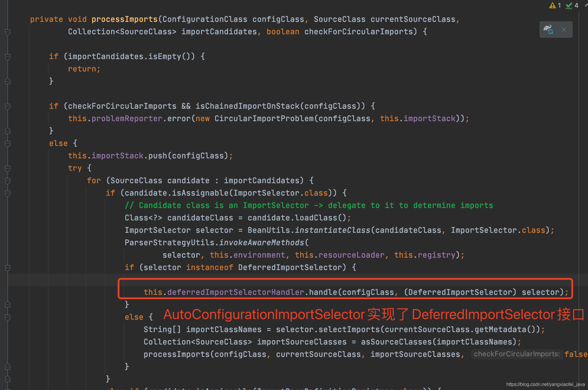This screenshot has height=390, width=588.
Task: Fold the selector instanceof DeferredImportSelector block
Action: pyautogui.click(x=8, y=268)
